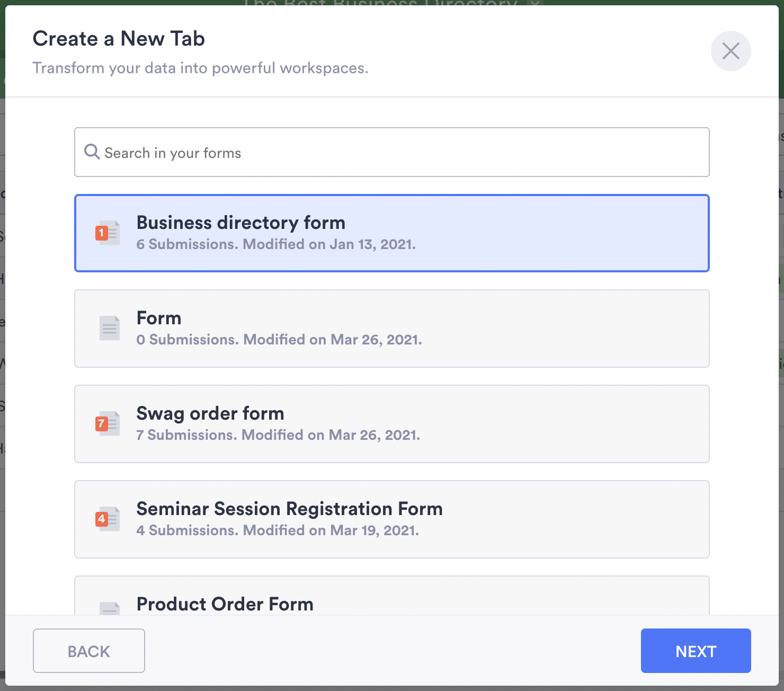This screenshot has width=784, height=691.
Task: Select the Business directory form card
Action: point(392,233)
